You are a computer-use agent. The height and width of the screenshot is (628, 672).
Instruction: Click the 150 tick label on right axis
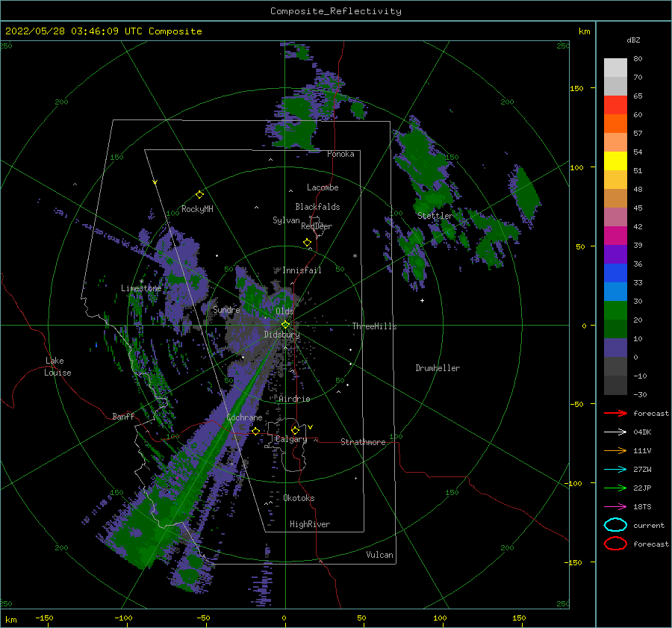(x=576, y=88)
